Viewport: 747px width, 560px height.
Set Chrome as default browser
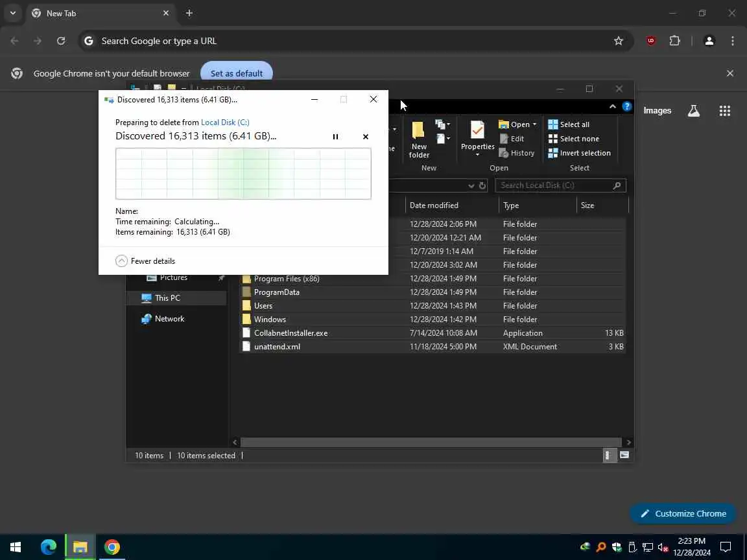(236, 73)
